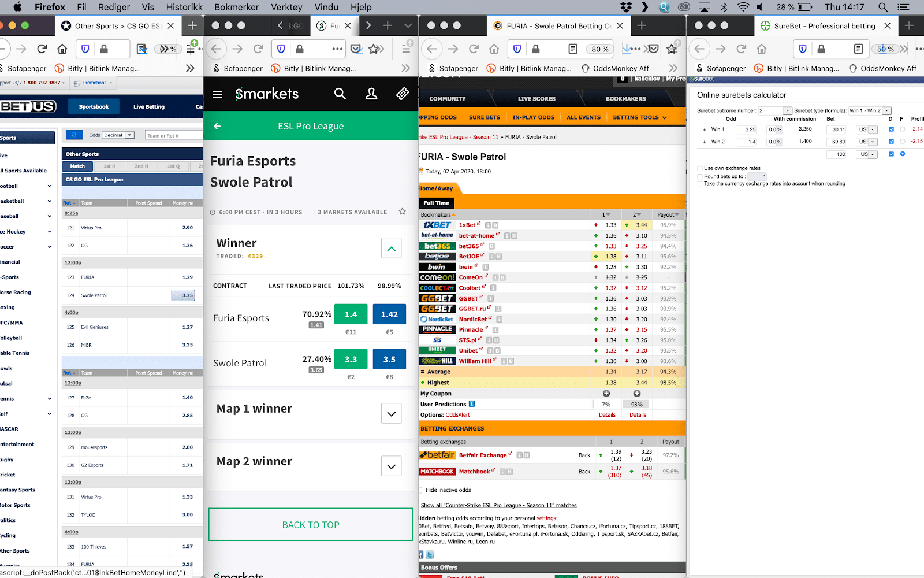924x578 pixels.
Task: Click the green 1.4 Furia Esports price
Action: [x=351, y=314]
